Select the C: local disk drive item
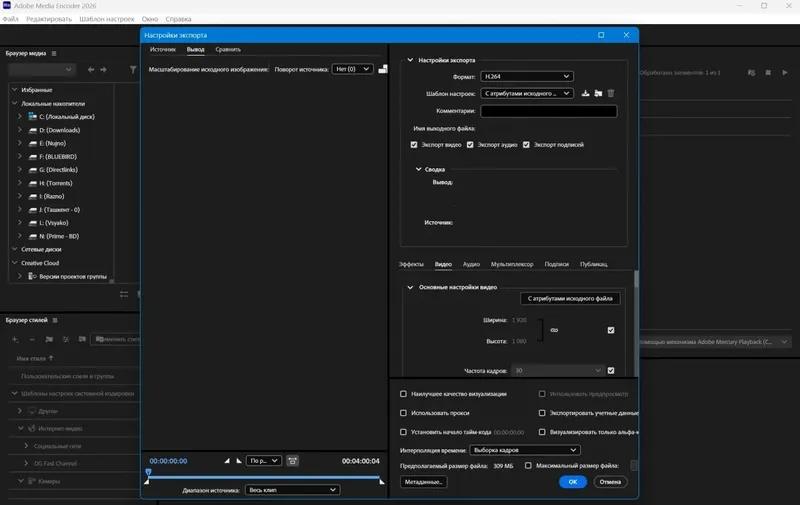800x505 pixels. [x=66, y=117]
